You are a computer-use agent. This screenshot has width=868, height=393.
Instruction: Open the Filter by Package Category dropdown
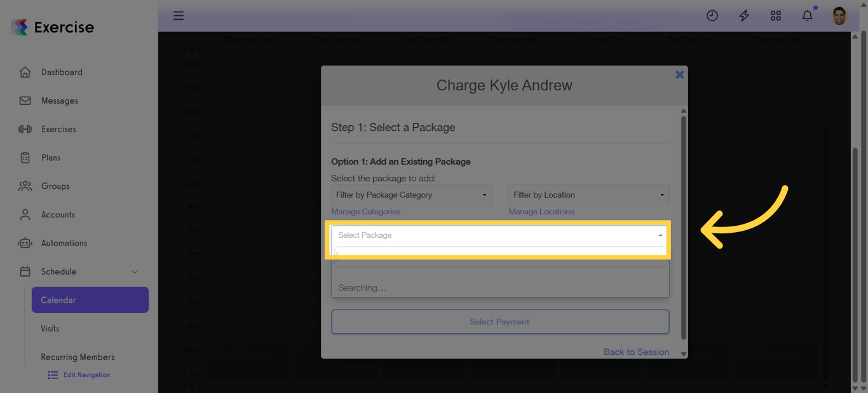[x=410, y=195]
